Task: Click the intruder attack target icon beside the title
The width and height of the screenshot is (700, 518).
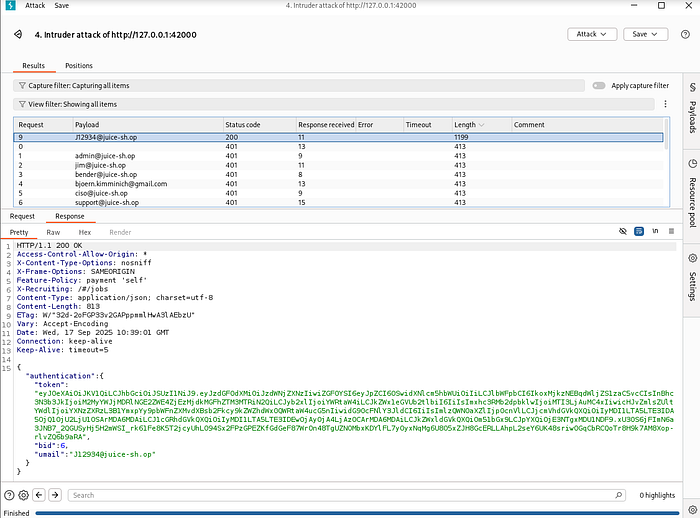Action: coord(18,34)
